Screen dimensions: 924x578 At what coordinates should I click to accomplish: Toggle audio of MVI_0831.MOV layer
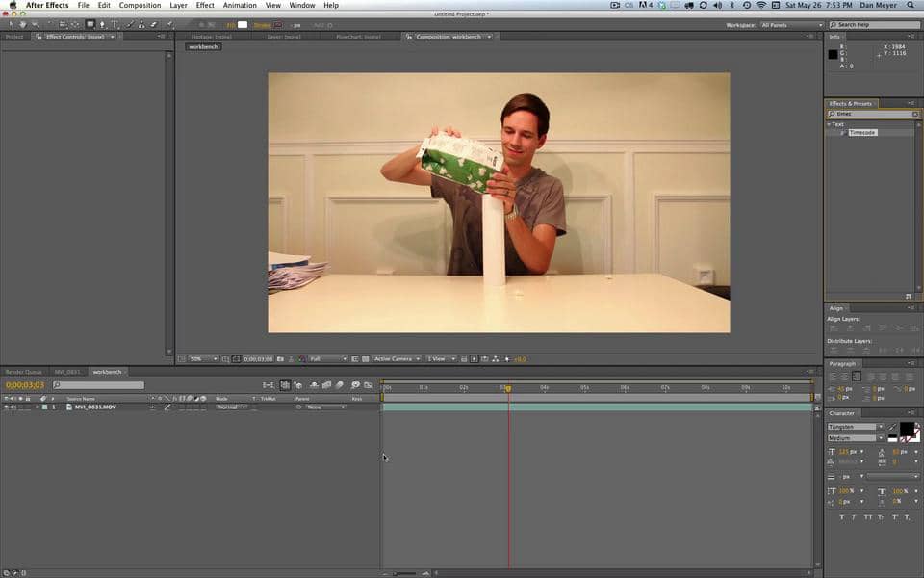[x=13, y=407]
